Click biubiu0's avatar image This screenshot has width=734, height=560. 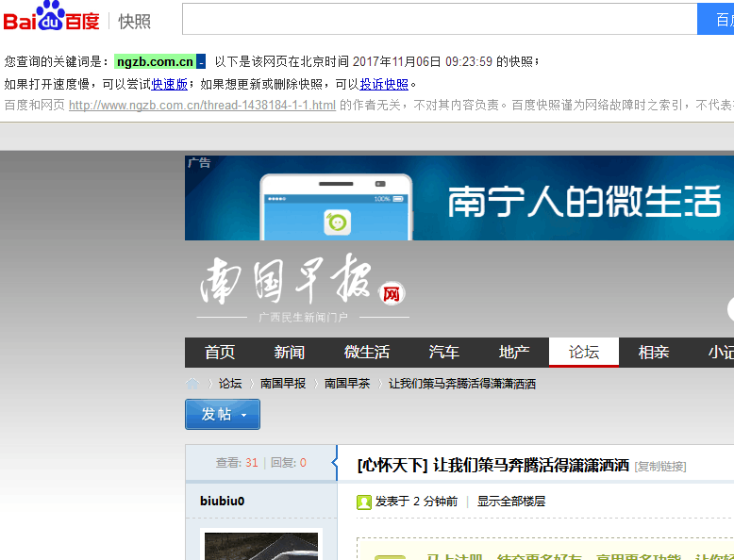(x=261, y=544)
